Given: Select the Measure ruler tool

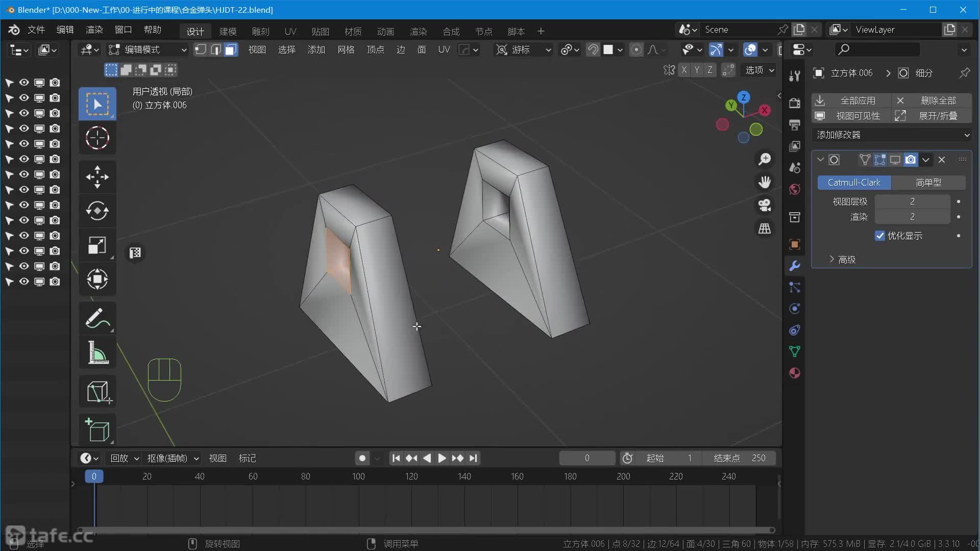Looking at the screenshot, I should (x=97, y=353).
